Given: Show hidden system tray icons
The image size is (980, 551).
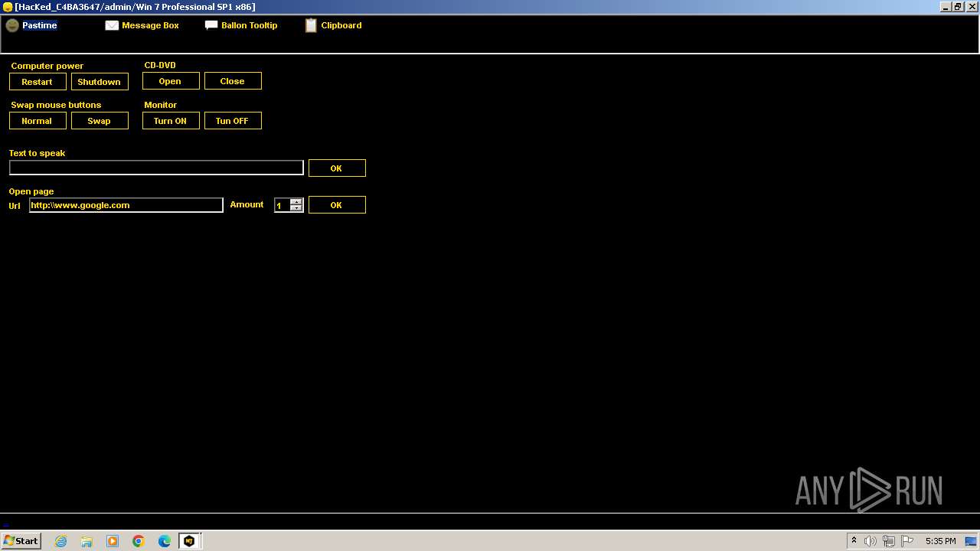Looking at the screenshot, I should [854, 541].
